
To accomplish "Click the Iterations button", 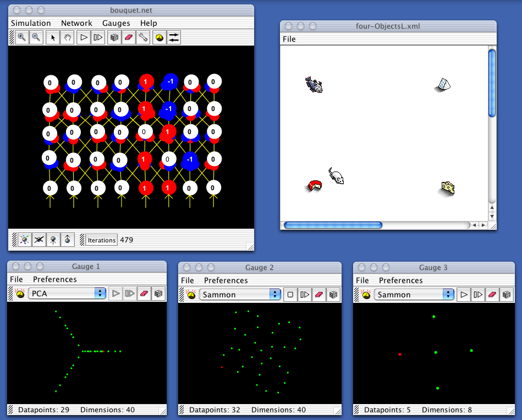I will [102, 240].
